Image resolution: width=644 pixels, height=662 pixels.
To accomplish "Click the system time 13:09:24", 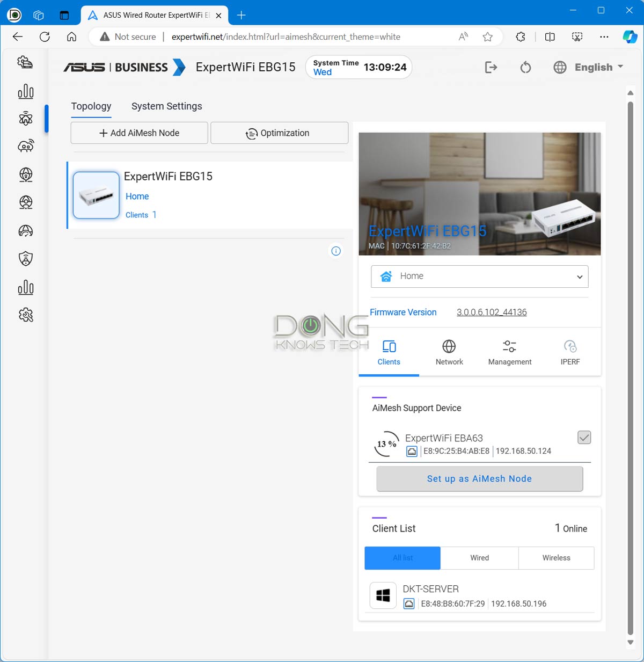I will [385, 67].
